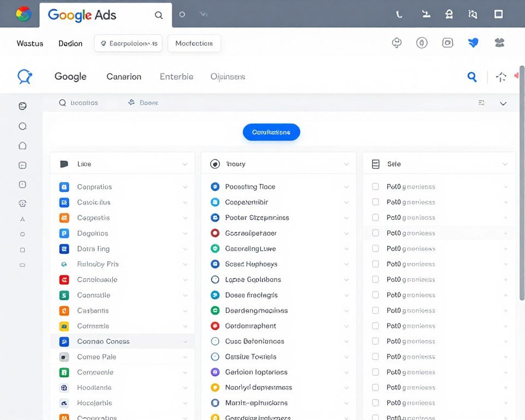
Task: Select the Hoodiands list row
Action: click(x=122, y=388)
